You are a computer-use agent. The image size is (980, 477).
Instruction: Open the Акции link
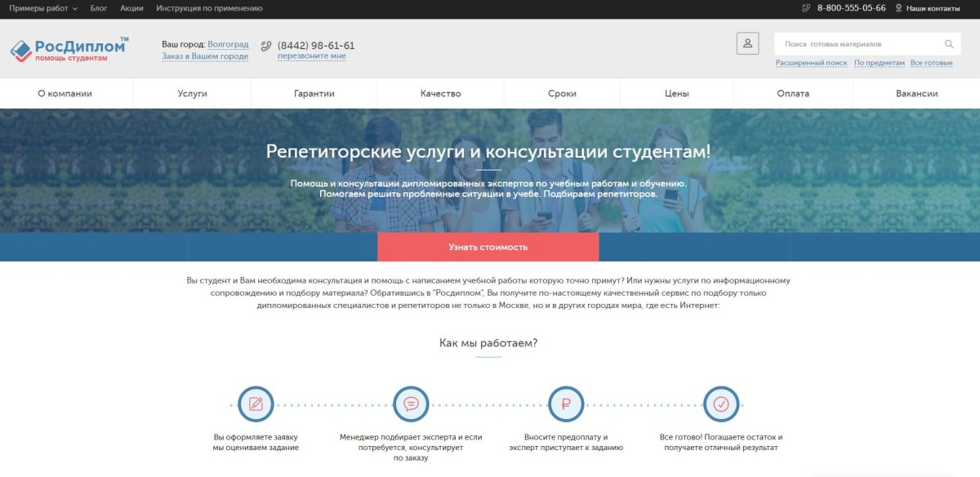(131, 8)
